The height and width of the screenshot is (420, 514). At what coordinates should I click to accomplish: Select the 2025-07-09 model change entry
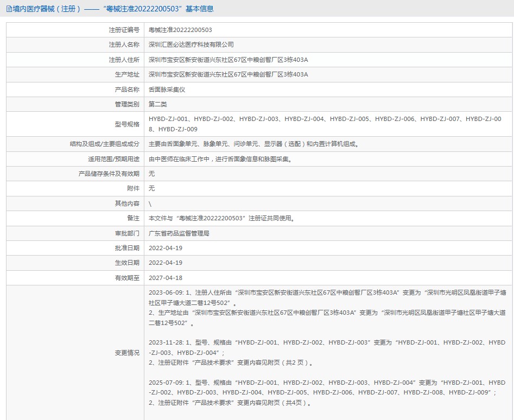327,387
